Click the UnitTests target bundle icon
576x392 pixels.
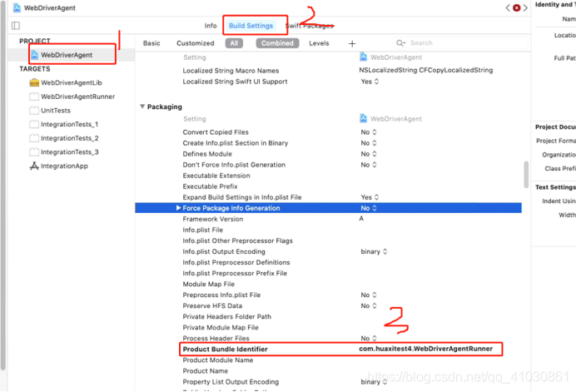(34, 111)
